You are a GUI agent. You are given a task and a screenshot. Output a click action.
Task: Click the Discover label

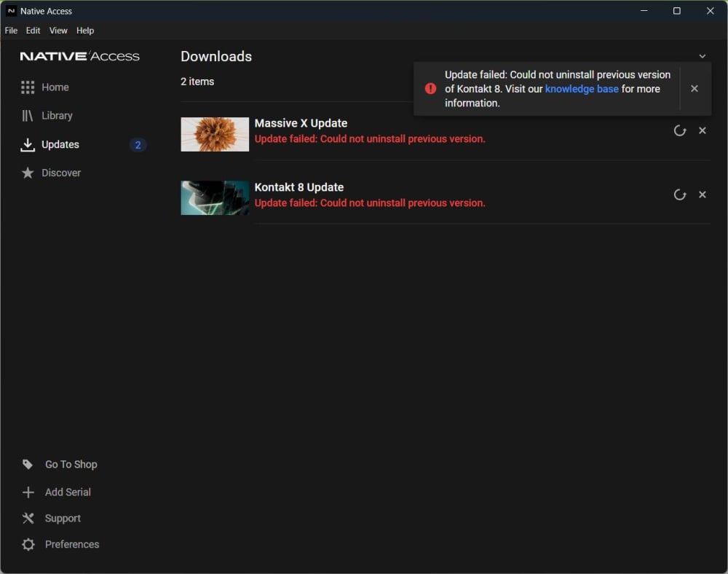[61, 173]
